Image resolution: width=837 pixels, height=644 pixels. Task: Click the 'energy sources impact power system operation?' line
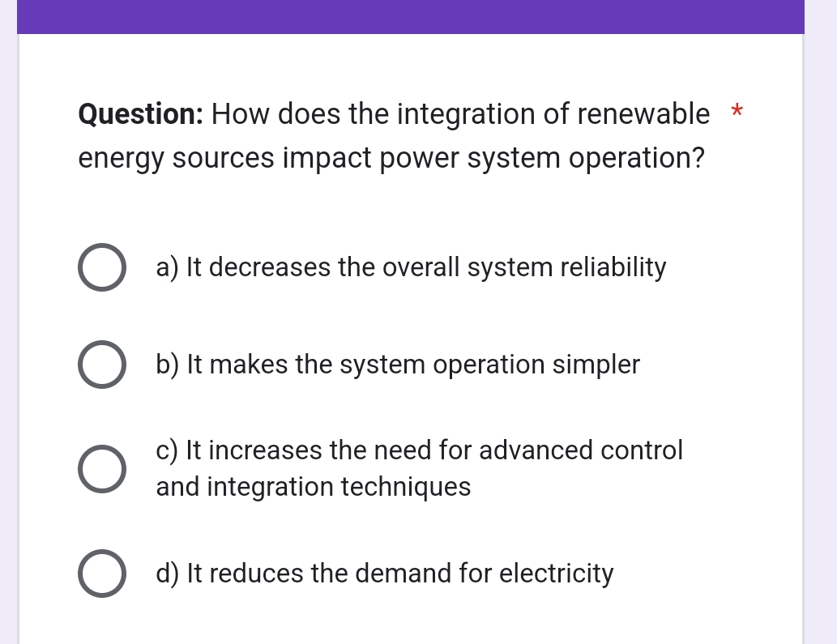click(391, 159)
